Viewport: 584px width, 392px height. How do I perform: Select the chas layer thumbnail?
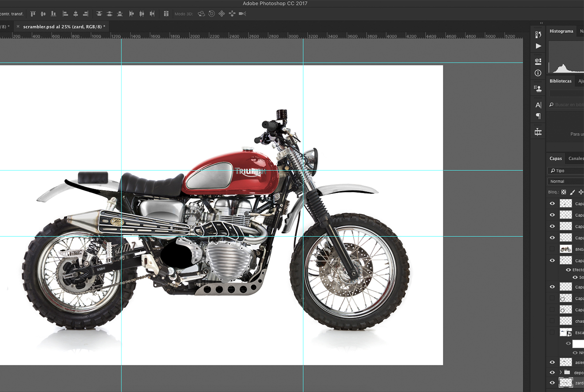pos(566,321)
